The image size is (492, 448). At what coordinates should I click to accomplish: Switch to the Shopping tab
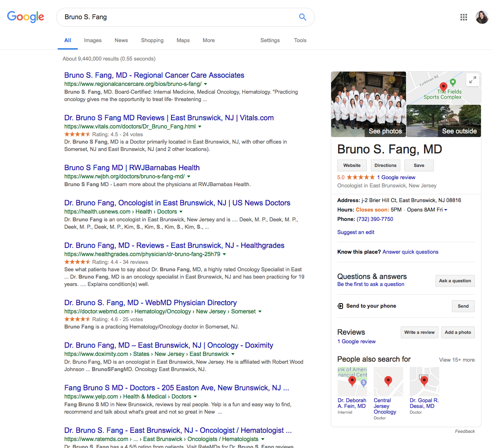pyautogui.click(x=152, y=40)
